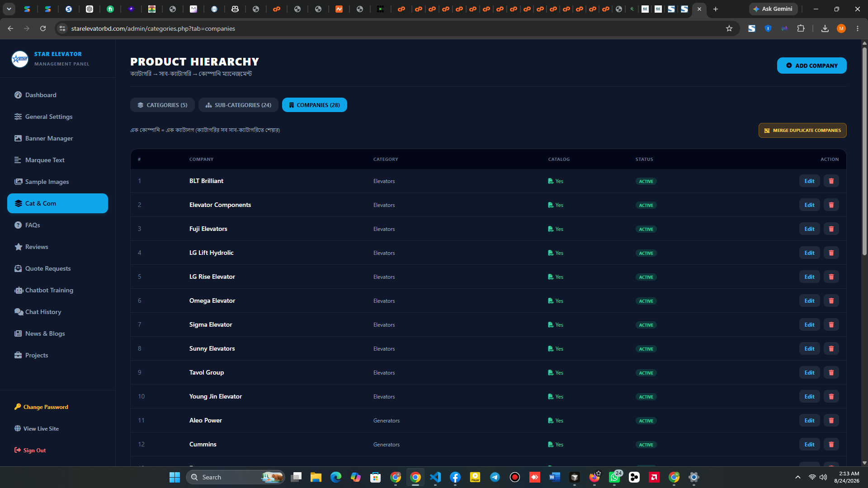The width and height of the screenshot is (868, 488).
Task: Click the Star Elevator logo
Action: coord(20,59)
